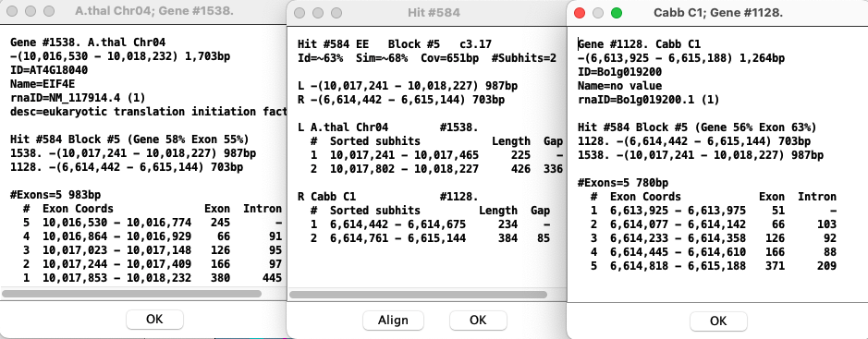Image resolution: width=868 pixels, height=339 pixels.
Task: Click exon row 6,614,077 - 6,614,142
Action: point(713,224)
